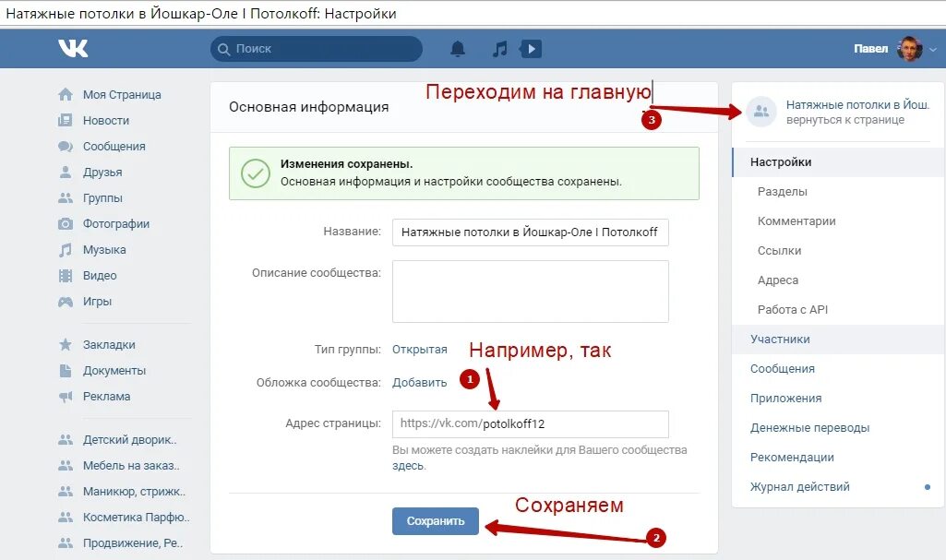Click the speech bubble icon beside Сообщения
This screenshot has height=560, width=946.
(x=66, y=147)
